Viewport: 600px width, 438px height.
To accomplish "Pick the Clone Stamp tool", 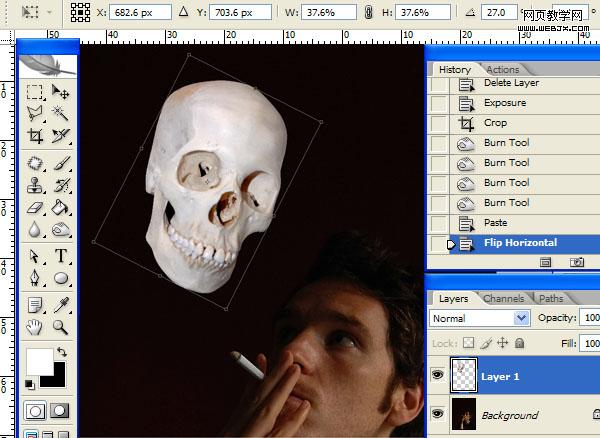I will click(34, 186).
